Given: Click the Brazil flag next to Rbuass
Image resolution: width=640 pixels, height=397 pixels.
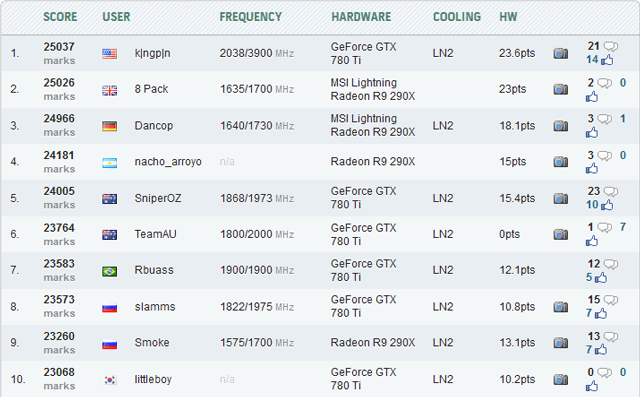Looking at the screenshot, I should [x=109, y=271].
